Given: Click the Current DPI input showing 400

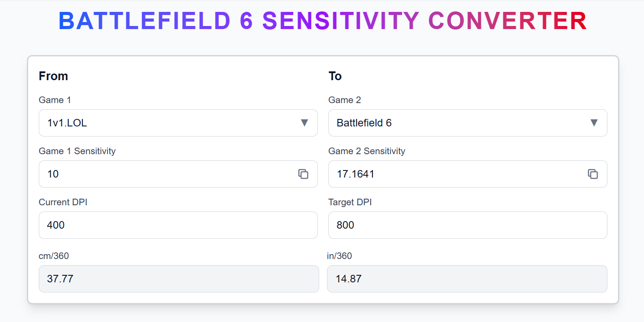Looking at the screenshot, I should (x=178, y=225).
